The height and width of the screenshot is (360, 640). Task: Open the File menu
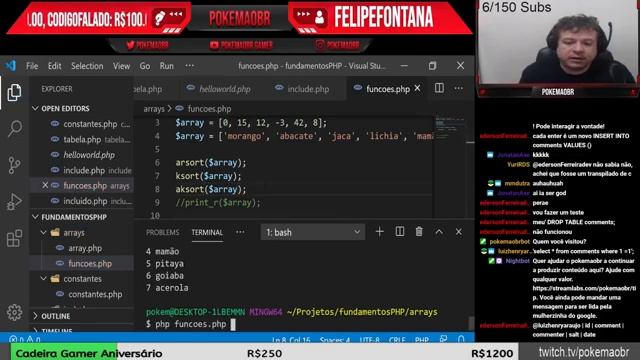point(32,66)
